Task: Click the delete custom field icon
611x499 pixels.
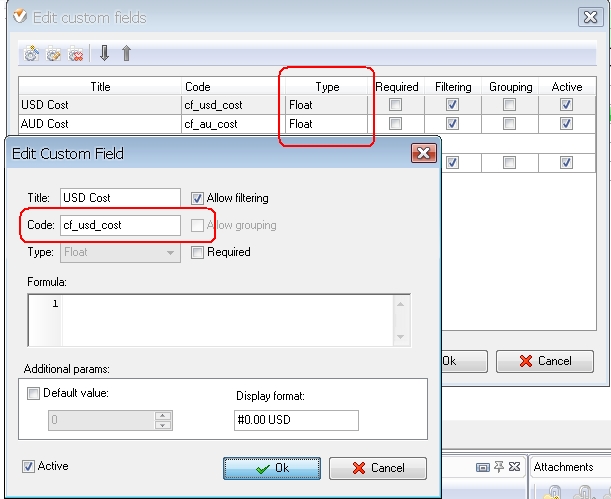Action: tap(75, 54)
